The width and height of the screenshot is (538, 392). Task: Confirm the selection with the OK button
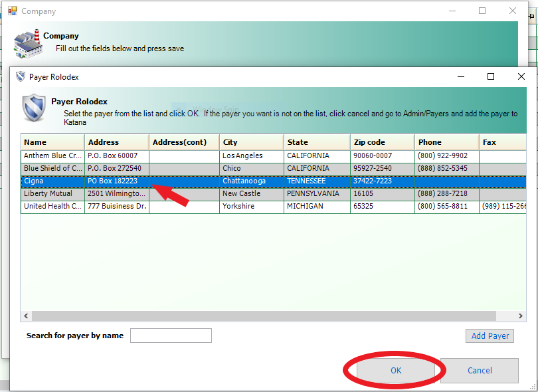396,370
